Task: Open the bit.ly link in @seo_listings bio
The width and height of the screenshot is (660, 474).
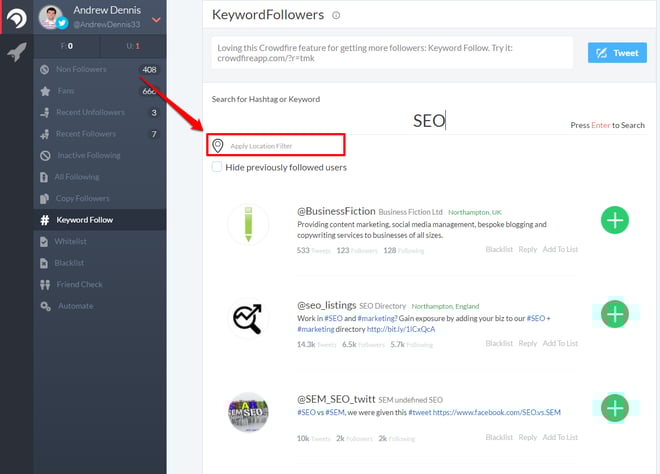Action: click(x=401, y=329)
